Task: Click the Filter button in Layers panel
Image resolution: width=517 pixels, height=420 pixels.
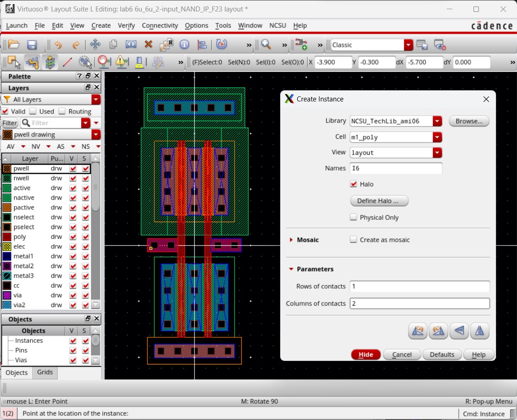Action: (10, 123)
